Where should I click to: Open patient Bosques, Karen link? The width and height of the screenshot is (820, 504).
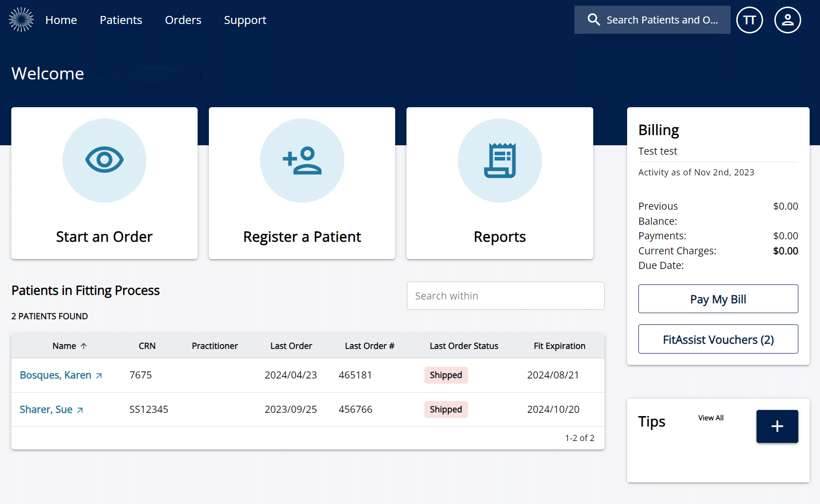56,375
